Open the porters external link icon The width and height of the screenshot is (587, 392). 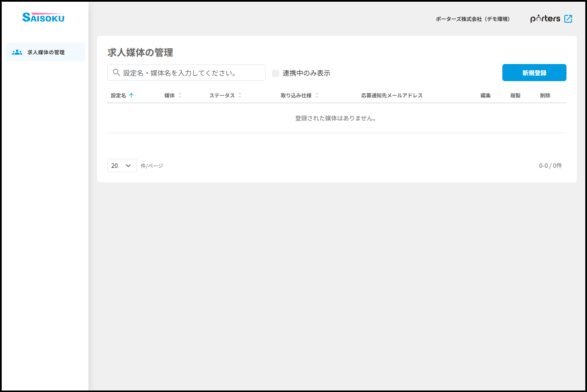click(568, 19)
